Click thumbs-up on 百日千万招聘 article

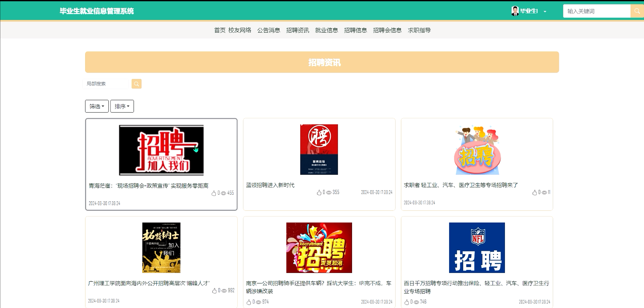[406, 302]
